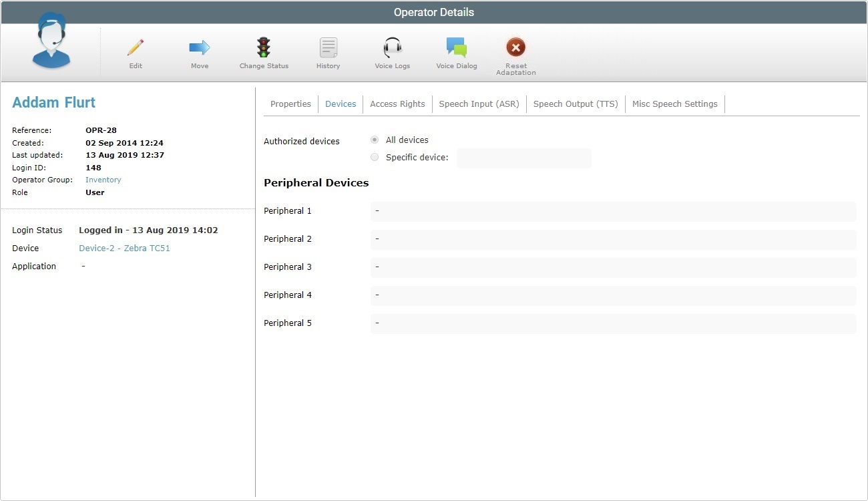Click the Peripheral 5 field

[613, 323]
